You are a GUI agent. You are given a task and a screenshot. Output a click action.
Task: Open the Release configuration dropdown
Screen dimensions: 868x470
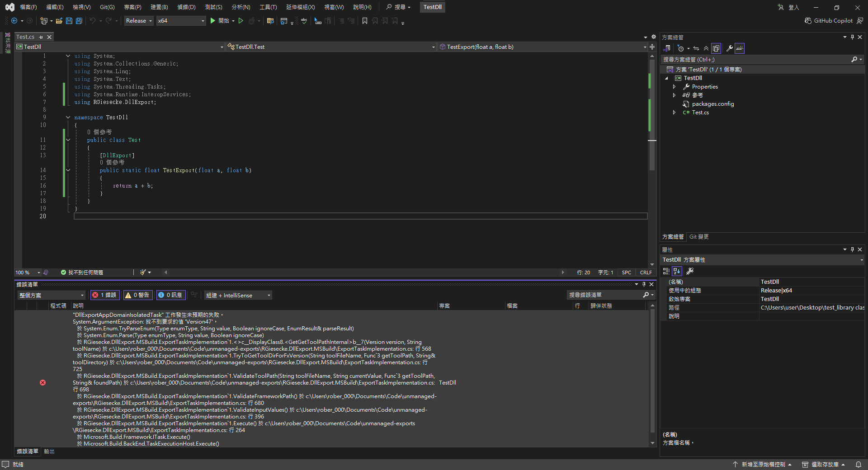pos(139,21)
